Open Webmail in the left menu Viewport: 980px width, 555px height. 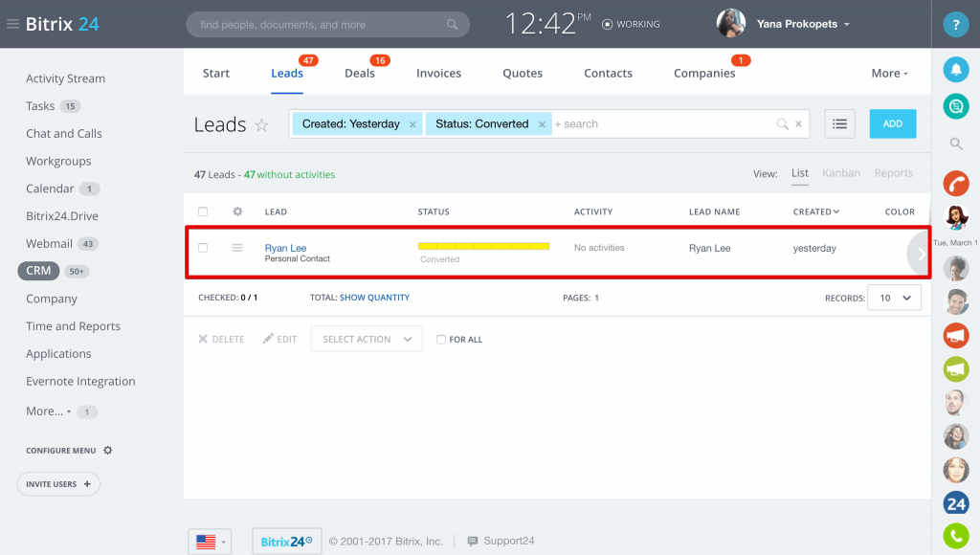tap(50, 244)
